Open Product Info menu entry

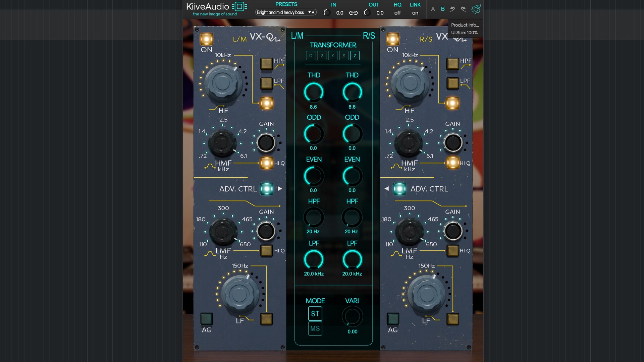(465, 25)
